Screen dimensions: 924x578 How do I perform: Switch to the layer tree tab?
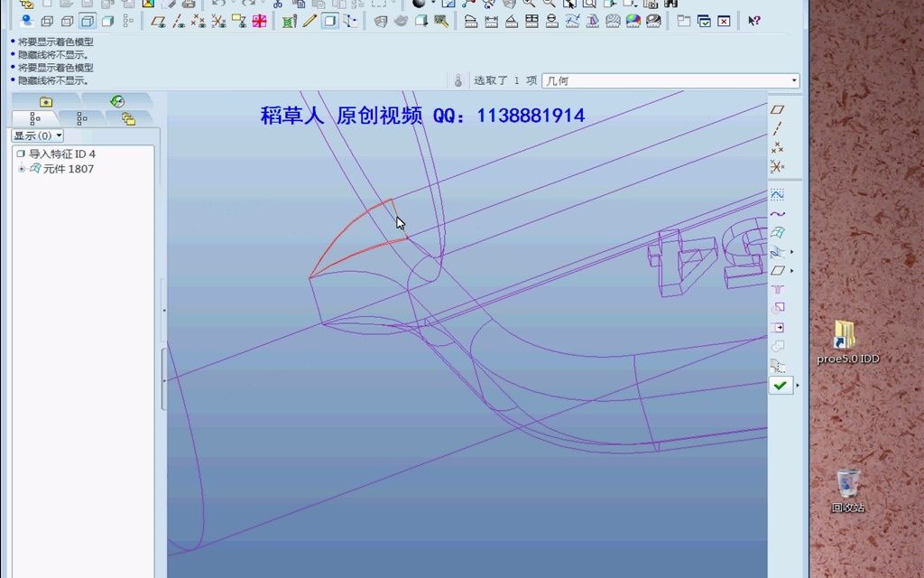click(x=129, y=118)
